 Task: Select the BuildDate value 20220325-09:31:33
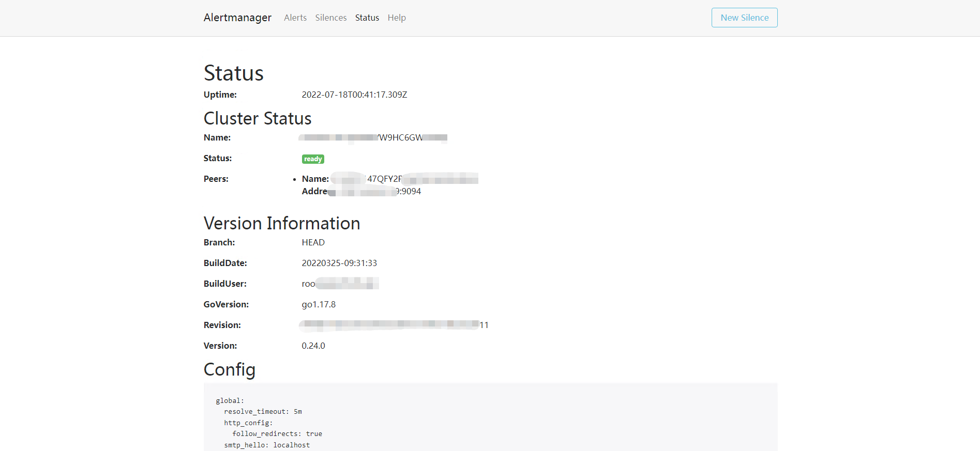[x=339, y=263]
